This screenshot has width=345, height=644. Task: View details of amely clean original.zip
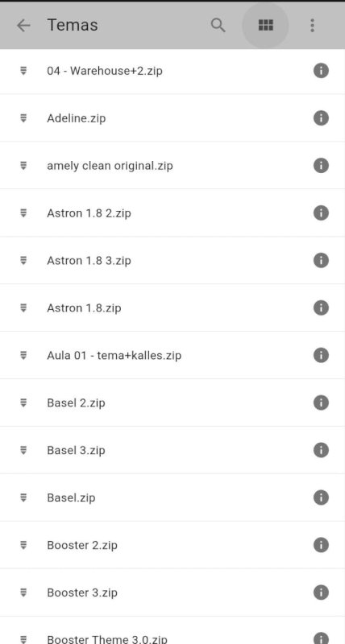click(321, 166)
